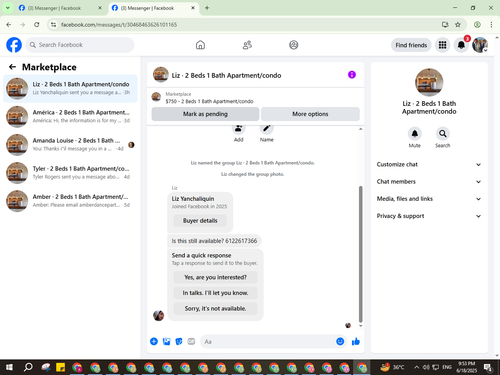
Task: Open Chrome's three-dot menu
Action: coord(491,25)
